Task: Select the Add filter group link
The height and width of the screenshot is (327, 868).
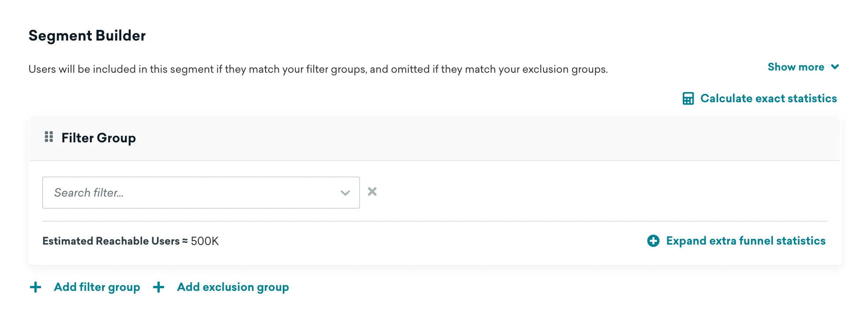Action: click(x=97, y=287)
